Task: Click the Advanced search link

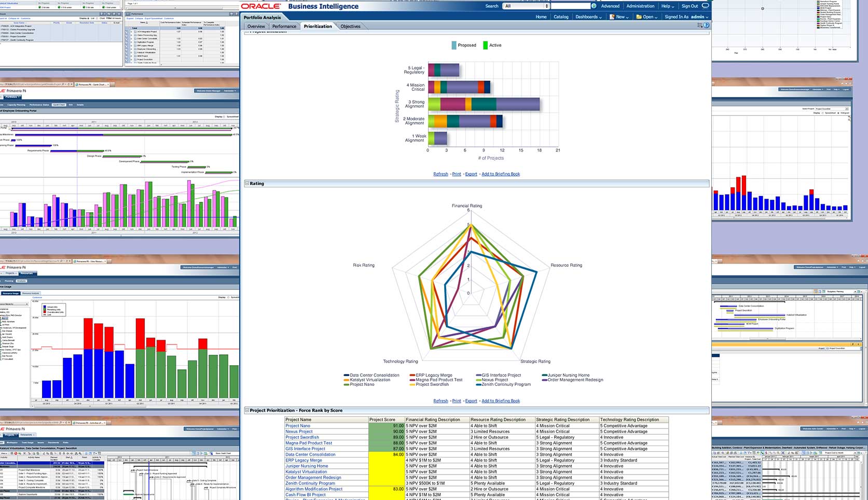Action: [x=610, y=6]
